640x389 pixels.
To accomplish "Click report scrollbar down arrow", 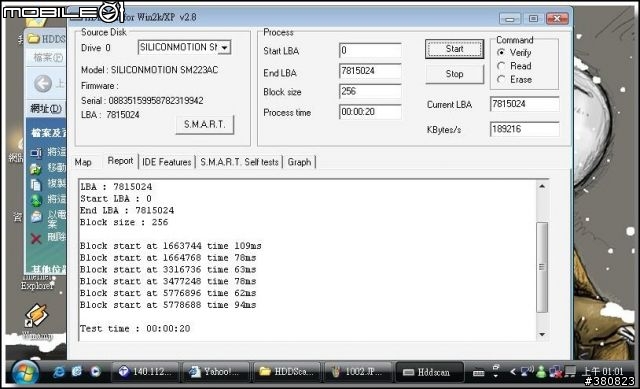I will pyautogui.click(x=542, y=334).
